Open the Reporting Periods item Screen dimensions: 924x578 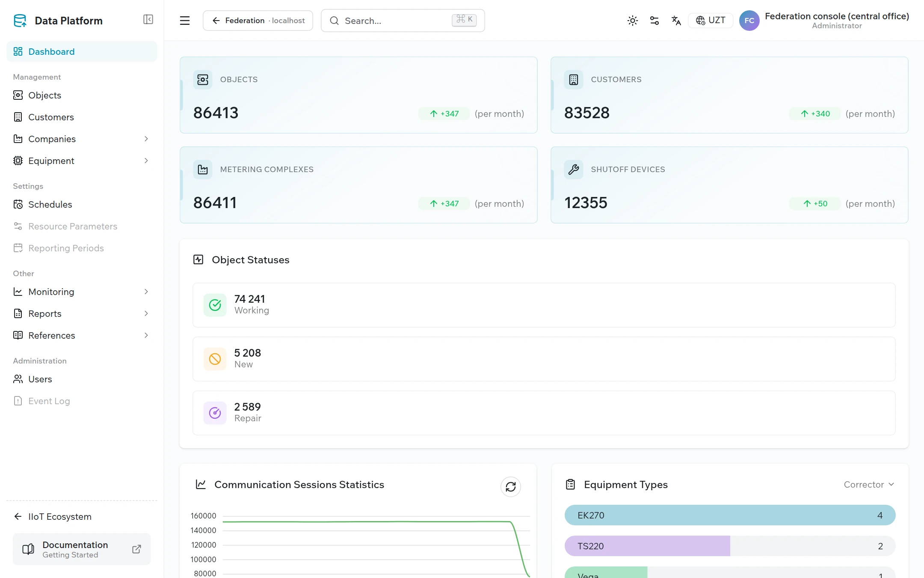point(82,248)
